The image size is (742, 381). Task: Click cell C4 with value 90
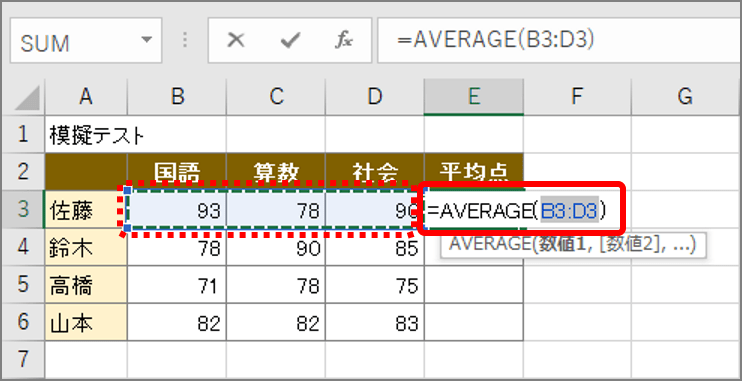(x=276, y=248)
